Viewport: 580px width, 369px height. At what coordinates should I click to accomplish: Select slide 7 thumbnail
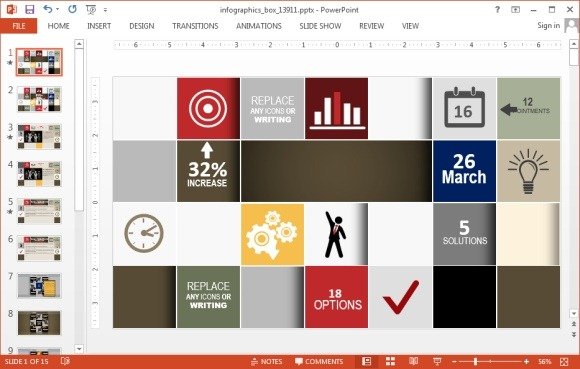click(x=39, y=285)
